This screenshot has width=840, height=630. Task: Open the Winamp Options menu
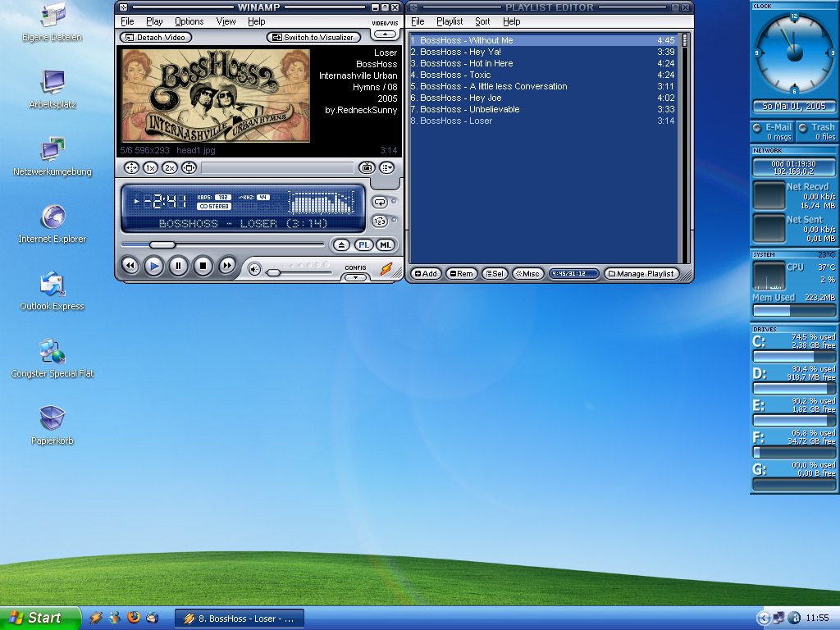pos(189,21)
